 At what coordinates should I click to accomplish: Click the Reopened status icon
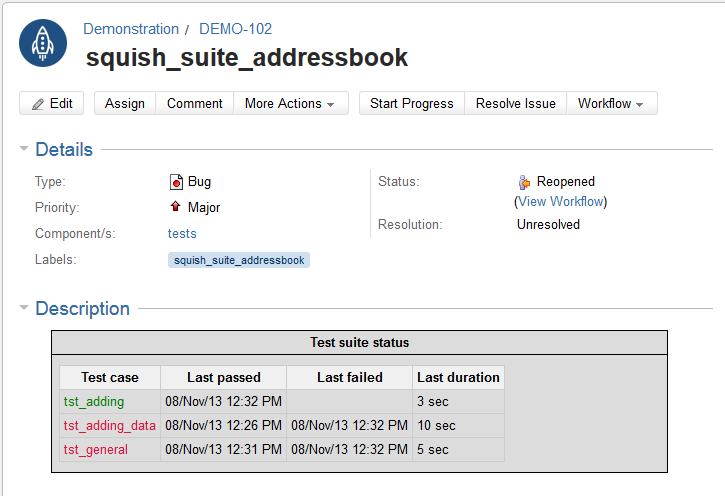(x=524, y=182)
